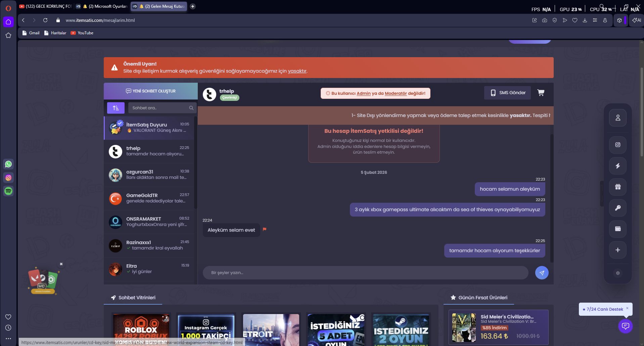644x346 pixels.
Task: Open the 'Moderatör' link in the user notice
Action: [396, 93]
